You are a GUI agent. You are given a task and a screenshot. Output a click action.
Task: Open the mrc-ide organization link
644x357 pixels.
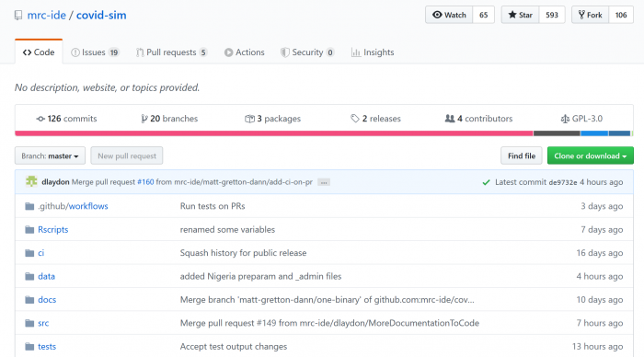pos(46,16)
